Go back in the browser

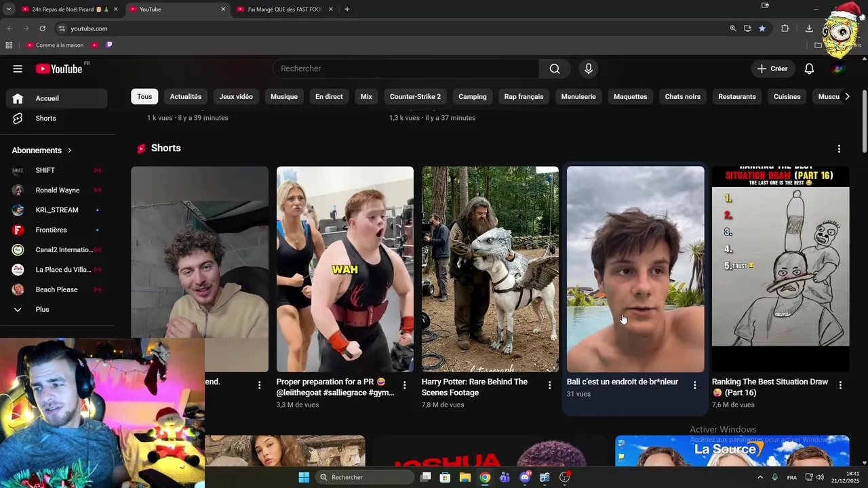9,28
